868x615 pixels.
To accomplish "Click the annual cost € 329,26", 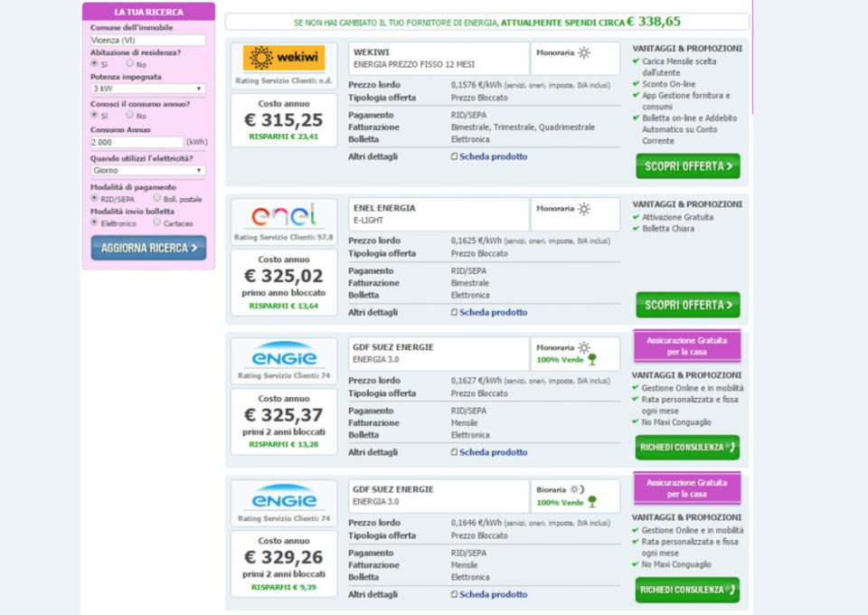I will click(283, 557).
